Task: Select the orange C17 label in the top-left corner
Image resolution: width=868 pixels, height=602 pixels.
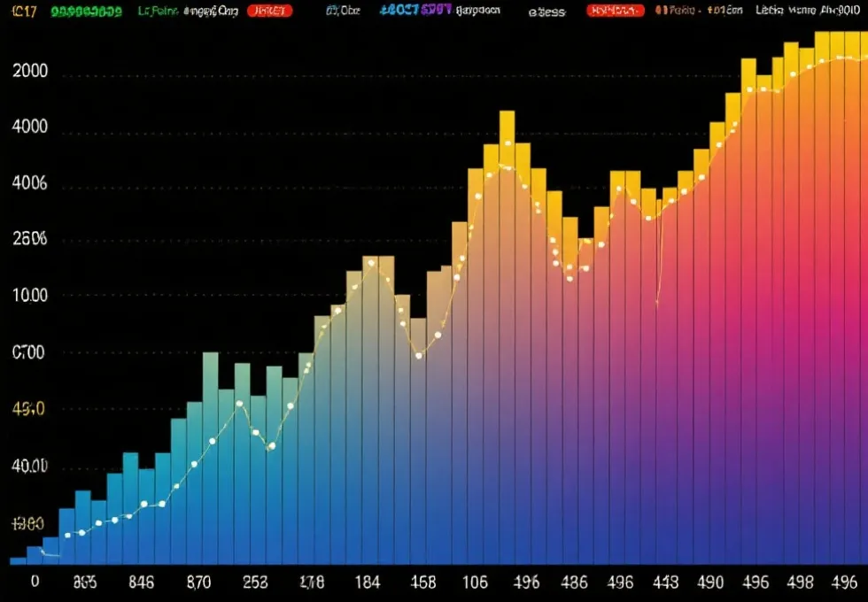Action: (25, 11)
